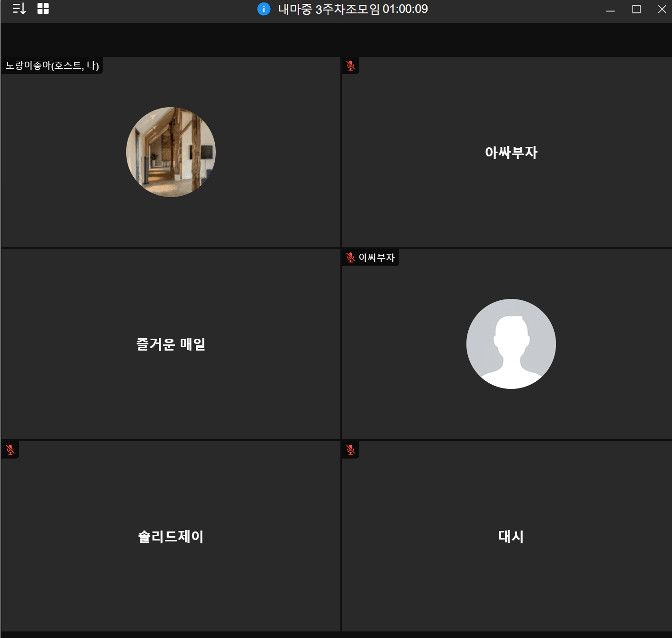Click host's room interior profile picture

171,152
